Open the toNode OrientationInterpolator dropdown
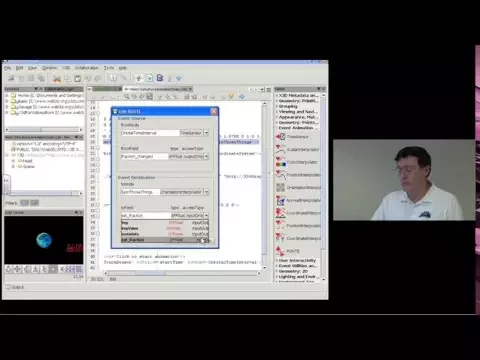This screenshot has height=360, width=480. click(206, 192)
